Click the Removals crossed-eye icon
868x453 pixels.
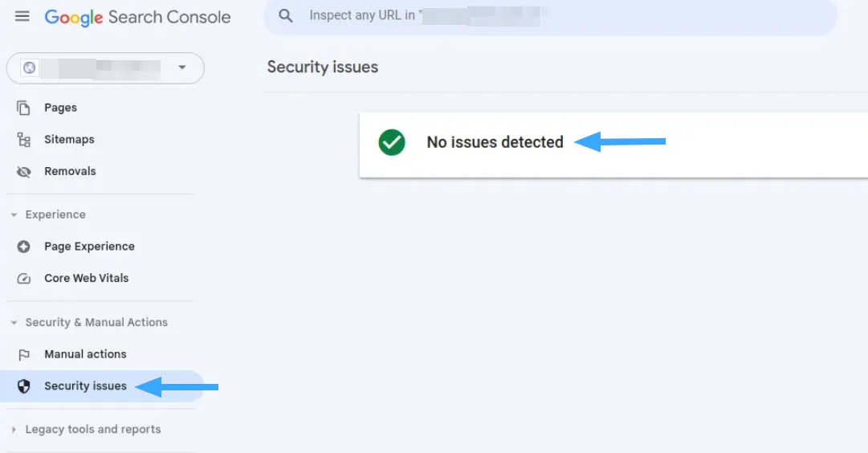[x=24, y=172]
